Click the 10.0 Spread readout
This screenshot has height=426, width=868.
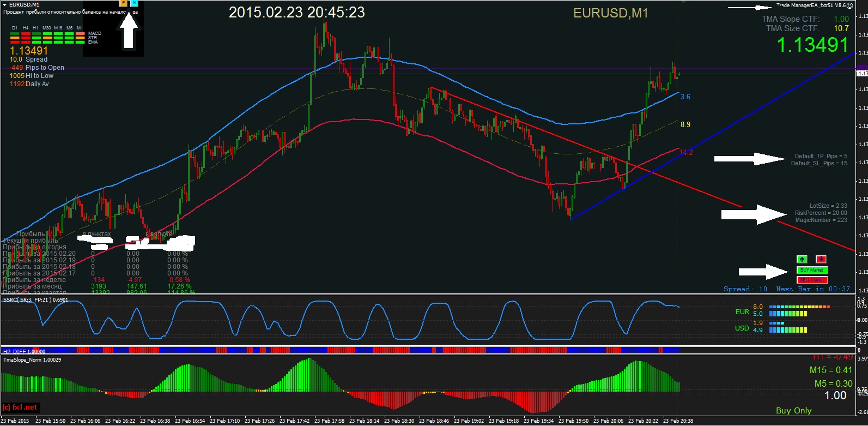(x=28, y=59)
